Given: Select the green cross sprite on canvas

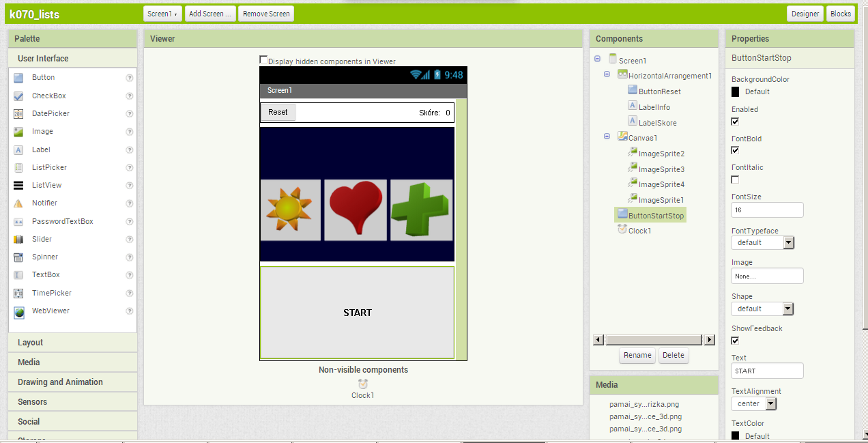Looking at the screenshot, I should (421, 210).
